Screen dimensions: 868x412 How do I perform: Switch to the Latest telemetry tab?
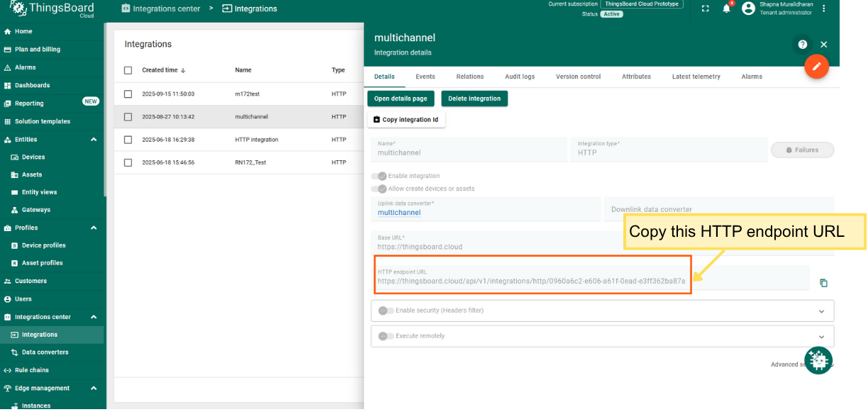coord(696,77)
